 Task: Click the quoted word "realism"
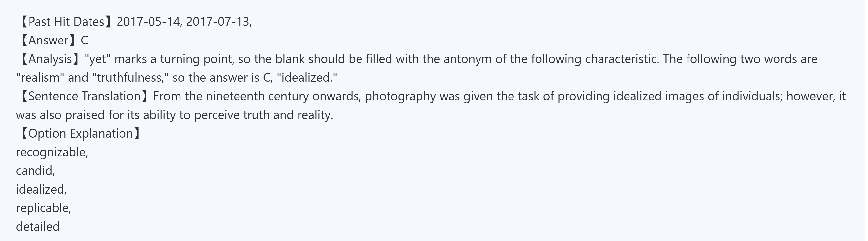40,78
